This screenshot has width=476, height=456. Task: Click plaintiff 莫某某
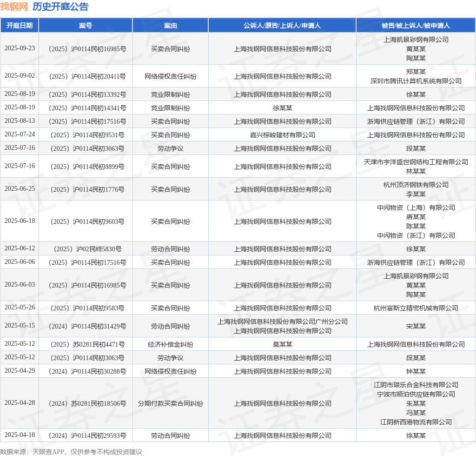[282, 344]
